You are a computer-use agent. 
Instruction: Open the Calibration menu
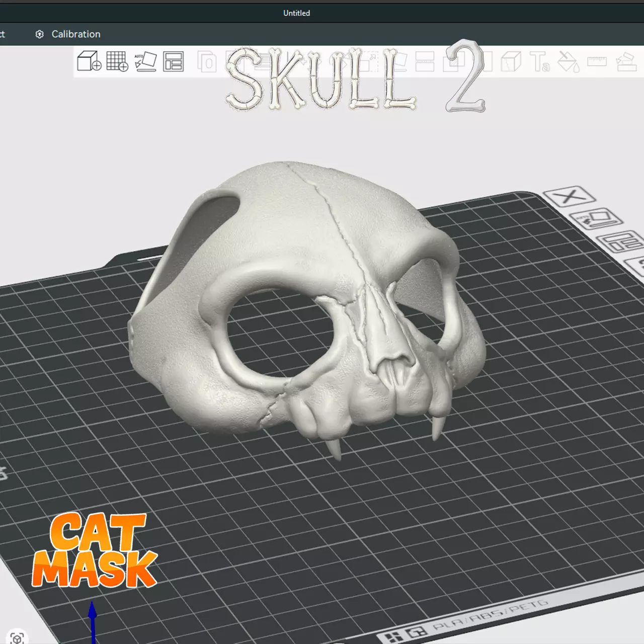tap(68, 34)
